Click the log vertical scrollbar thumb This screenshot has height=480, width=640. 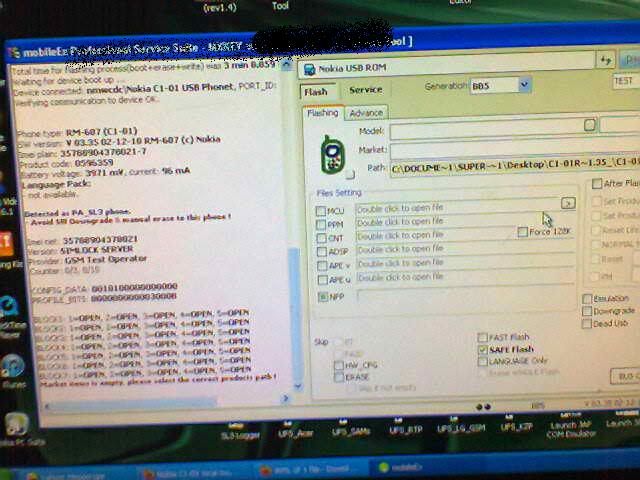click(295, 314)
